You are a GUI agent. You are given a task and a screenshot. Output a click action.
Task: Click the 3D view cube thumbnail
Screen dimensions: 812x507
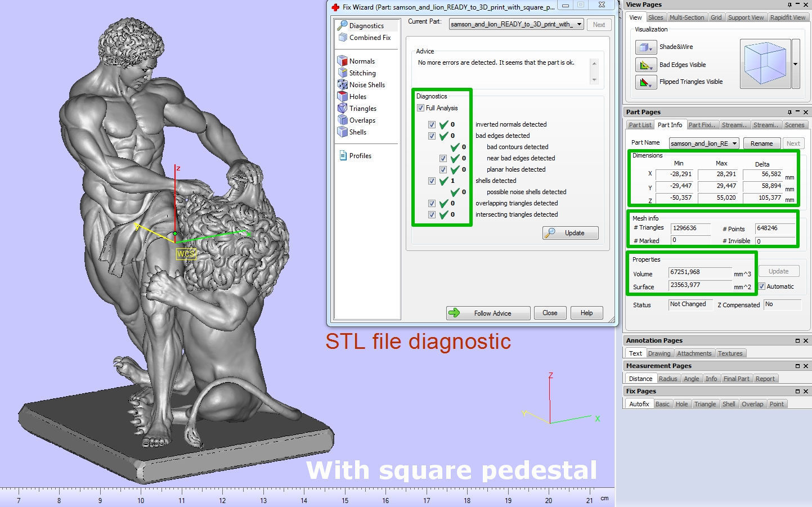pos(765,64)
